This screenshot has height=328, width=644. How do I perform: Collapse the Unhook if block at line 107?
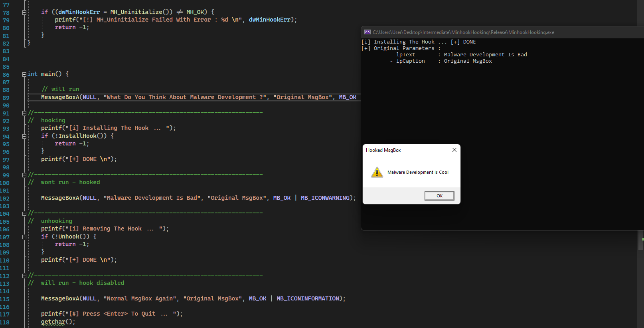[x=24, y=237]
